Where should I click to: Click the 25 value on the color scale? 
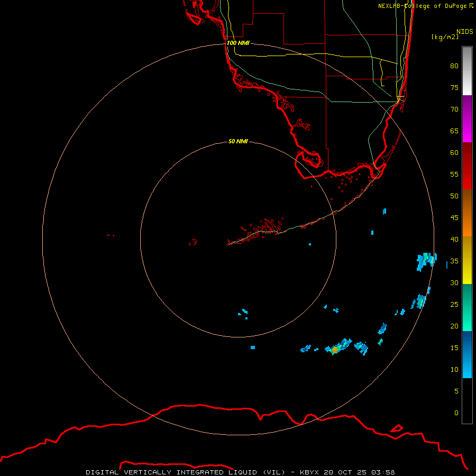pyautogui.click(x=454, y=304)
